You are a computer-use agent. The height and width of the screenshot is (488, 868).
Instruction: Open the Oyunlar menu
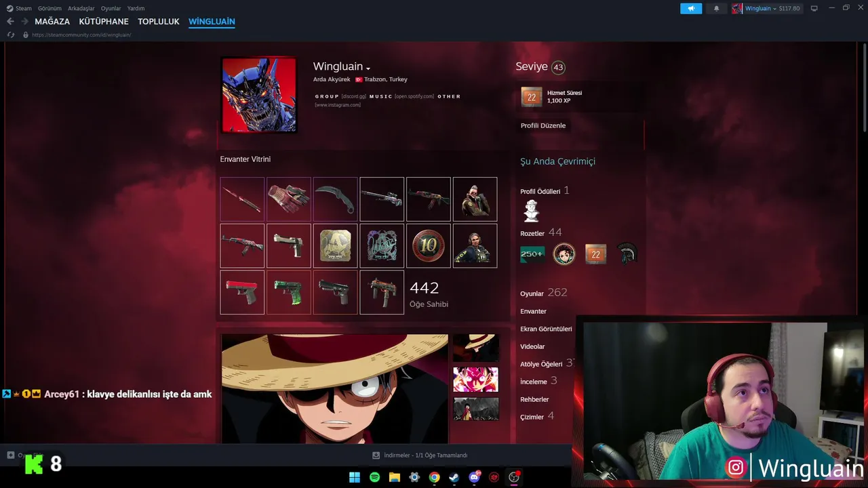pyautogui.click(x=111, y=8)
